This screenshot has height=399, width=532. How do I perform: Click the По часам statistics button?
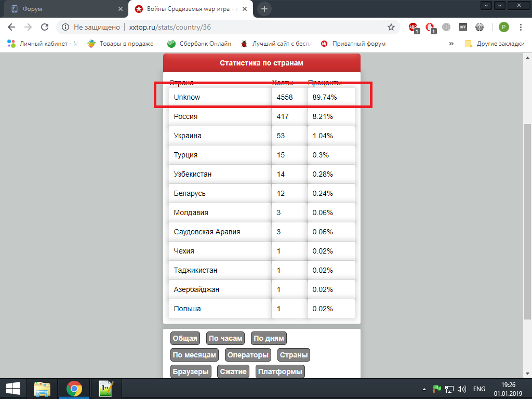(225, 339)
